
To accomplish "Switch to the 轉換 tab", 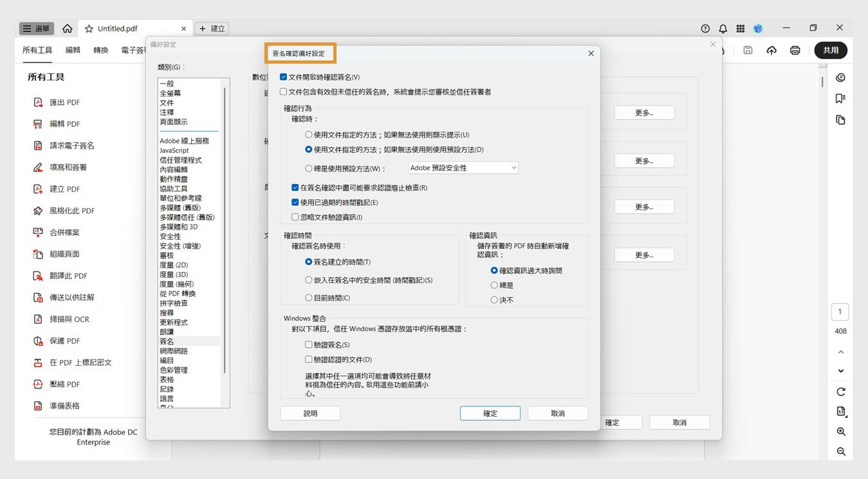I will point(100,50).
